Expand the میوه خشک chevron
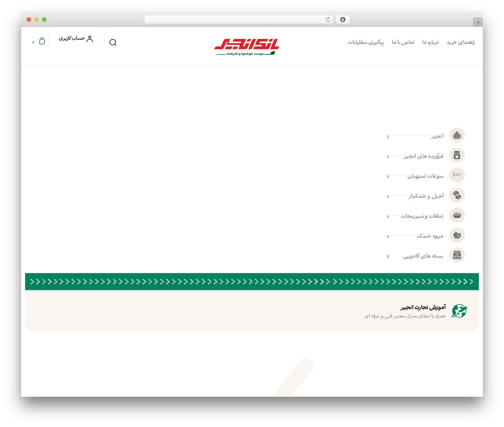This screenshot has width=504, height=427. tap(388, 237)
